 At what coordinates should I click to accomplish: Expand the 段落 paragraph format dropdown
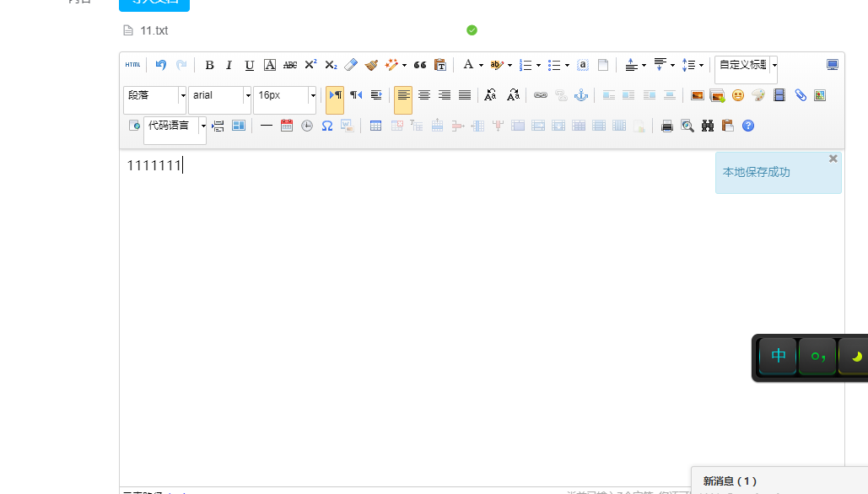pos(183,95)
